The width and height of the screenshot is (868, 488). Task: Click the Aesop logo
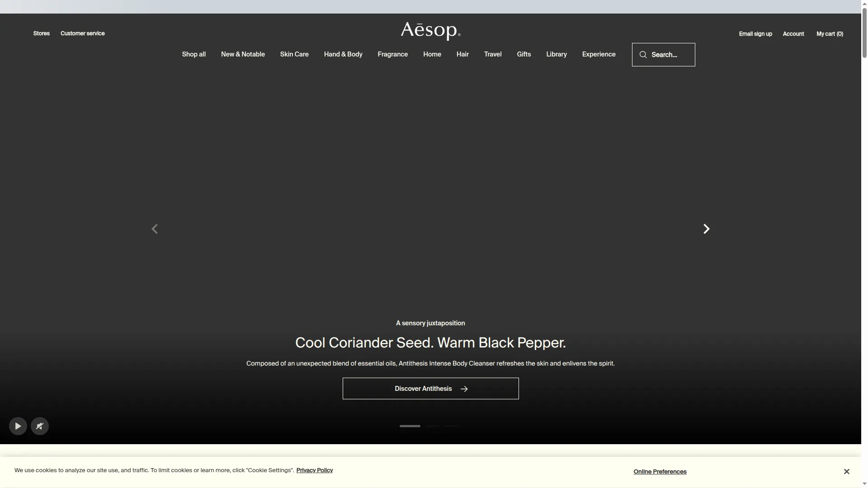click(x=430, y=31)
